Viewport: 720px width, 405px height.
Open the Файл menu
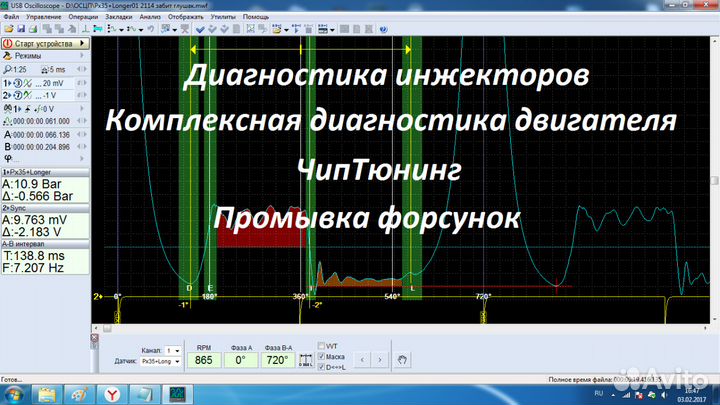tap(11, 17)
